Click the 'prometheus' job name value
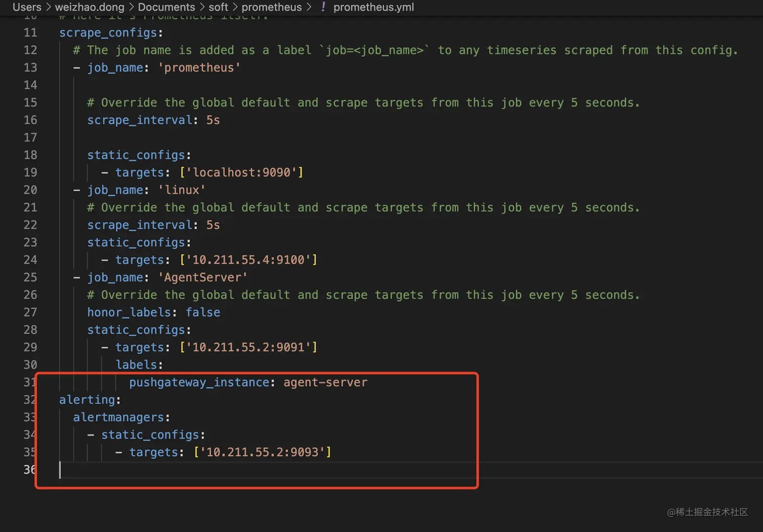Image resolution: width=763 pixels, height=532 pixels. coord(199,68)
